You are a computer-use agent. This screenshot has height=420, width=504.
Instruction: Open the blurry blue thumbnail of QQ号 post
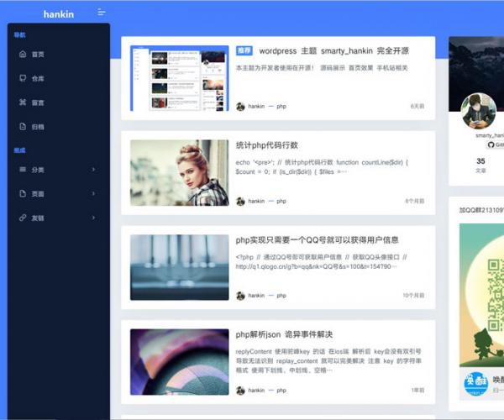pos(180,267)
